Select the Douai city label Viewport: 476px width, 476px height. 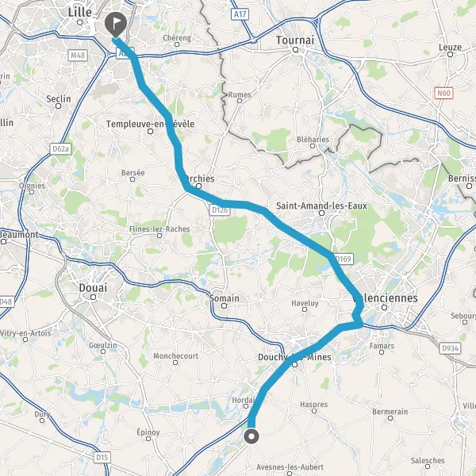(x=93, y=288)
